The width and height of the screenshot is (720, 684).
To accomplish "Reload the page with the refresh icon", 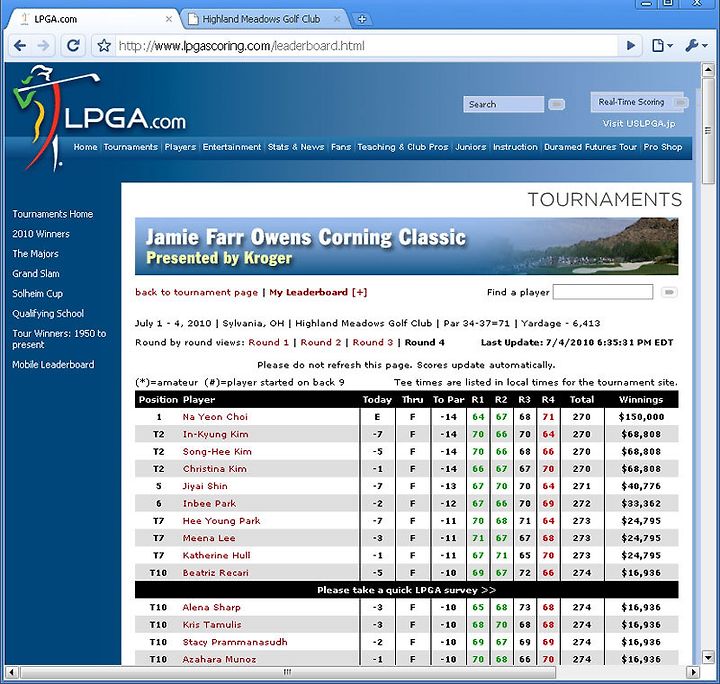I will (73, 45).
